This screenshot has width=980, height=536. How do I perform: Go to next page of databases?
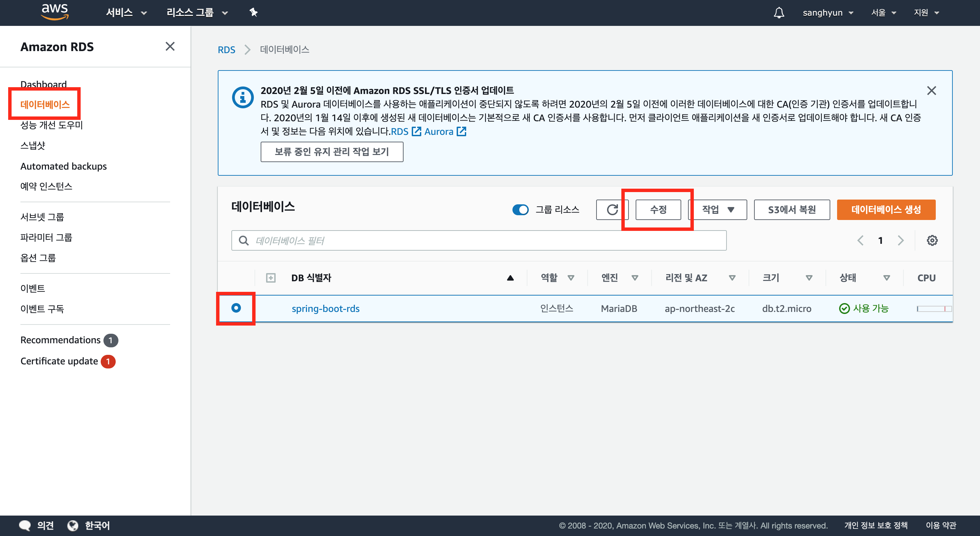[900, 240]
